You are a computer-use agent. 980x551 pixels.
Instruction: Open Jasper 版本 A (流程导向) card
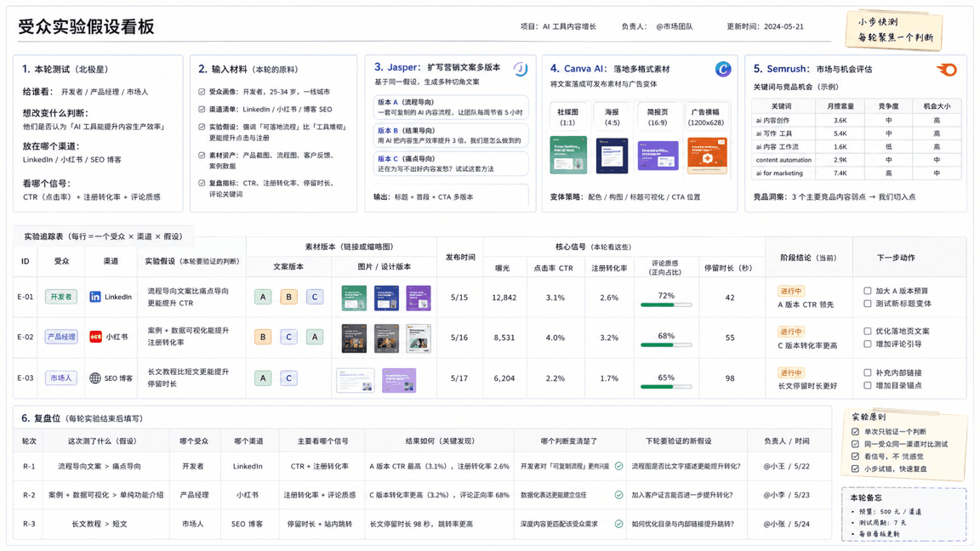(x=450, y=107)
